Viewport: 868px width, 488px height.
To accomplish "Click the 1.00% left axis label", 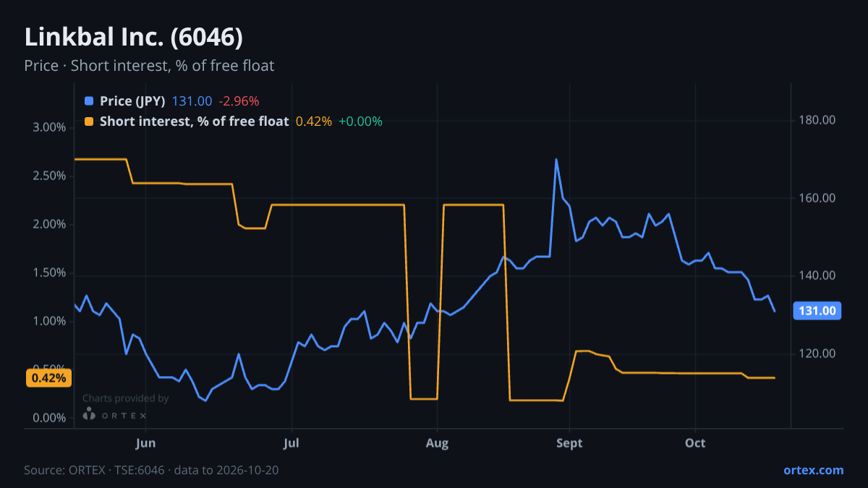I will click(50, 321).
